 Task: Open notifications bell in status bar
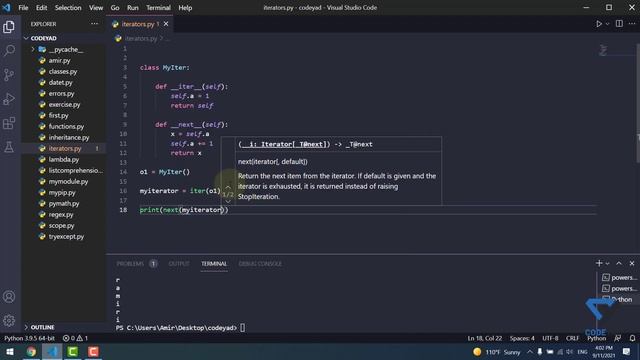(632, 338)
